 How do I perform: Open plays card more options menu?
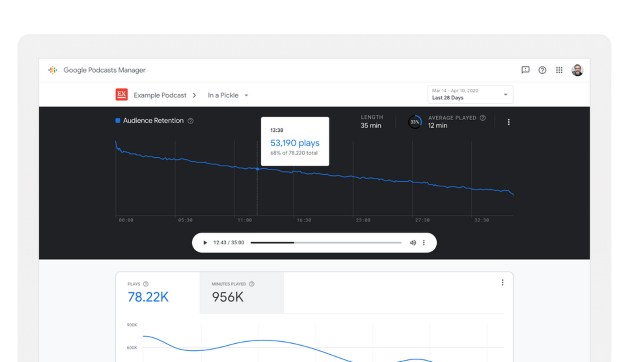(502, 283)
